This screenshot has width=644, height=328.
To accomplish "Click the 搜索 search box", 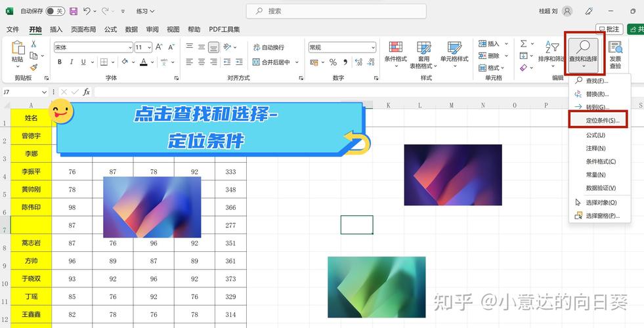I will click(x=336, y=11).
